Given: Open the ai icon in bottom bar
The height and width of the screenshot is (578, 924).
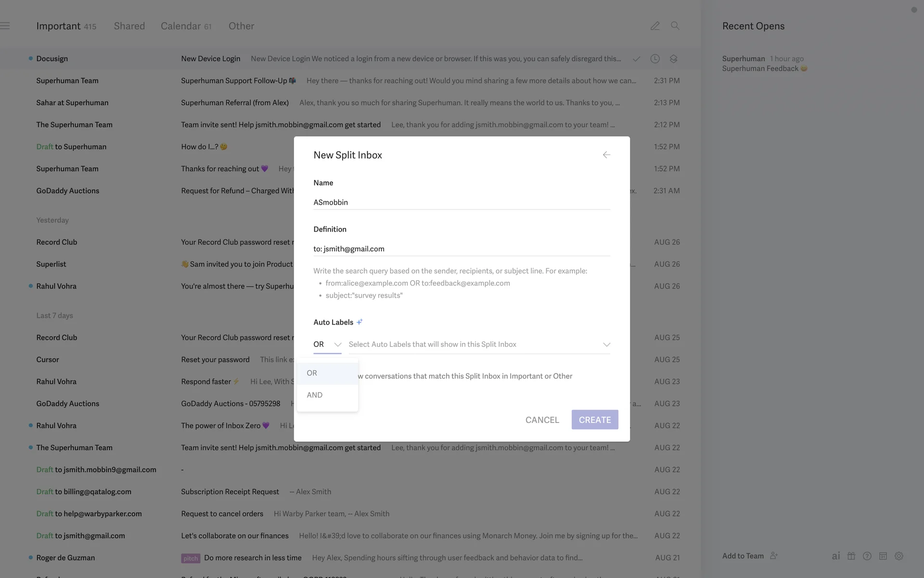Looking at the screenshot, I should click(836, 556).
